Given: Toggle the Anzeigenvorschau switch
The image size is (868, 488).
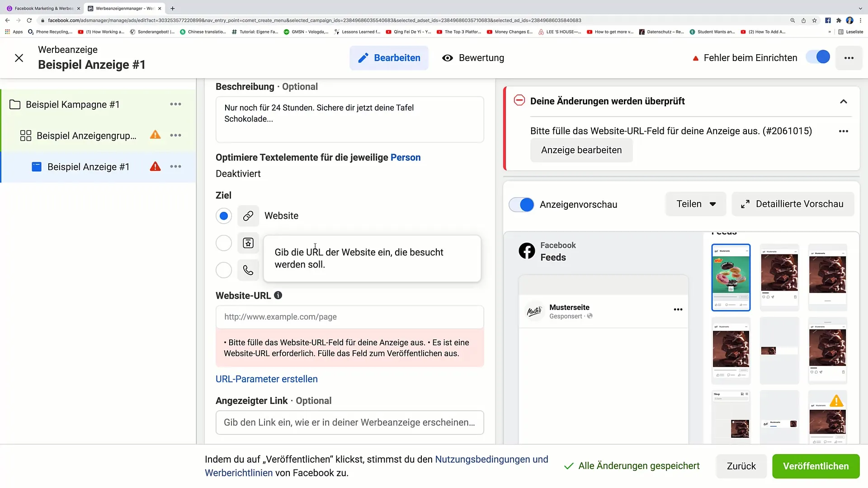Looking at the screenshot, I should pyautogui.click(x=521, y=205).
